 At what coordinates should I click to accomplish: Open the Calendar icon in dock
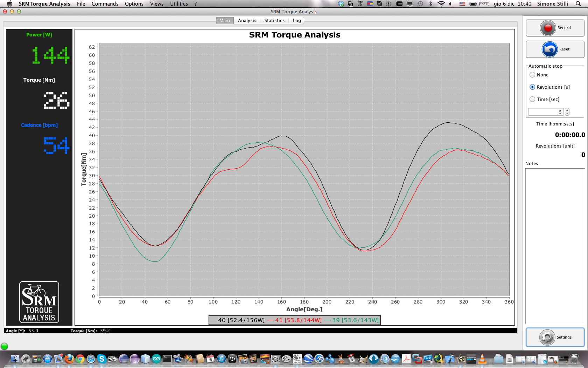[x=210, y=359]
